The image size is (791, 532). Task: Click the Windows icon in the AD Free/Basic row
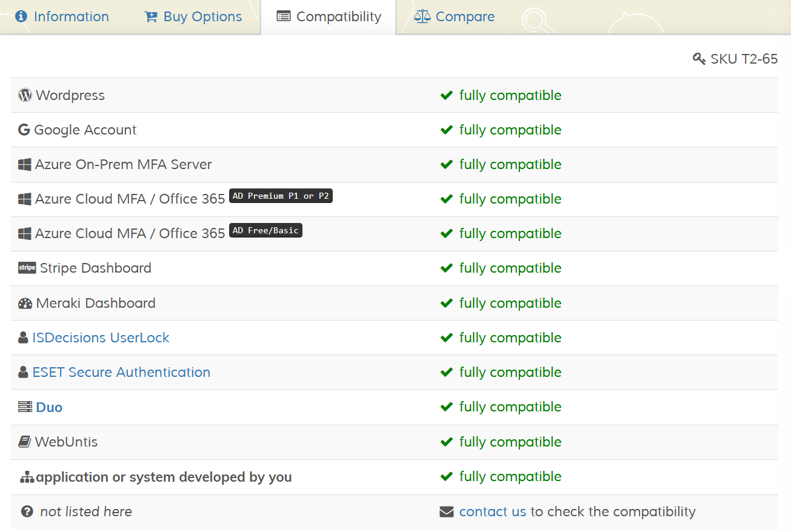[x=25, y=233]
